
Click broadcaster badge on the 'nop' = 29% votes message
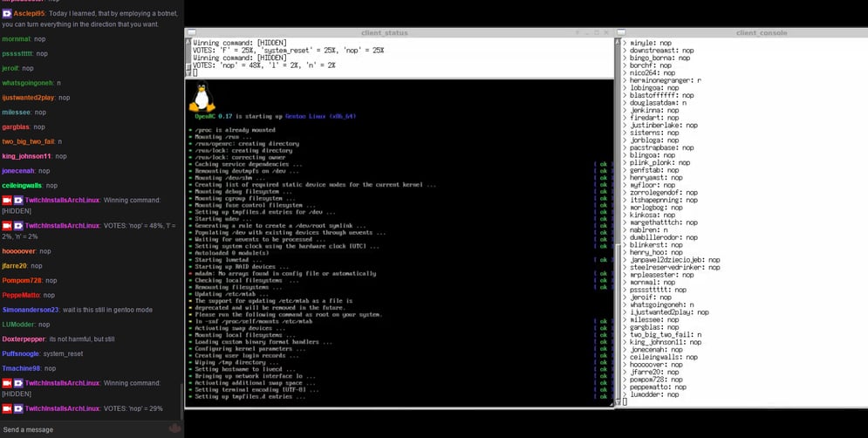coord(7,408)
